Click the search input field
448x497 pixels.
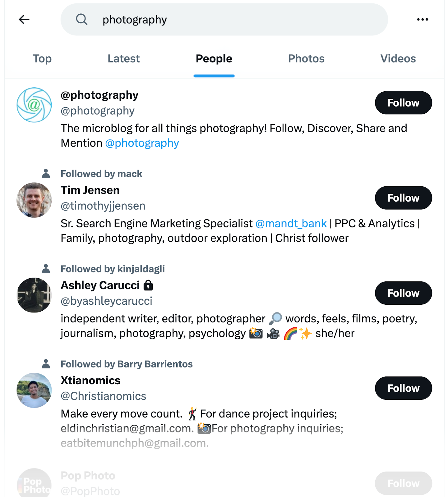click(224, 19)
